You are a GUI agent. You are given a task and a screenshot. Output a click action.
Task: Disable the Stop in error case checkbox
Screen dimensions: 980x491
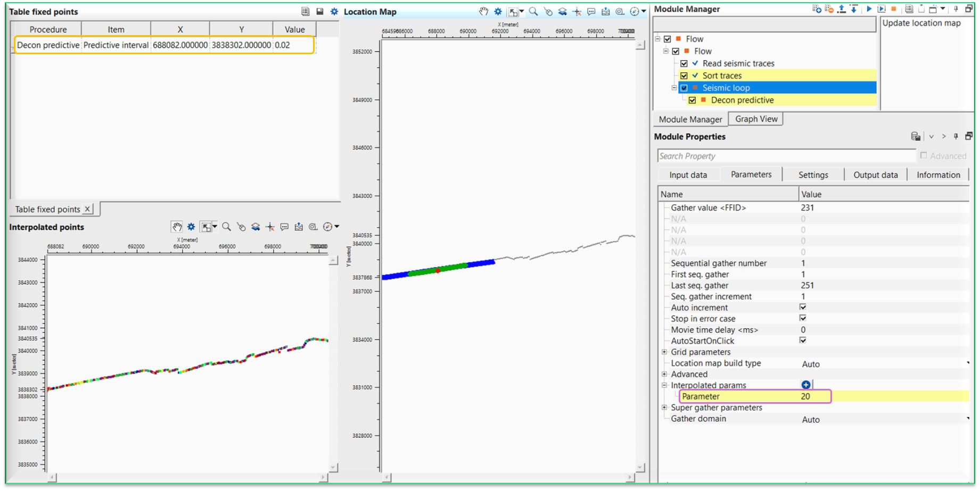803,318
